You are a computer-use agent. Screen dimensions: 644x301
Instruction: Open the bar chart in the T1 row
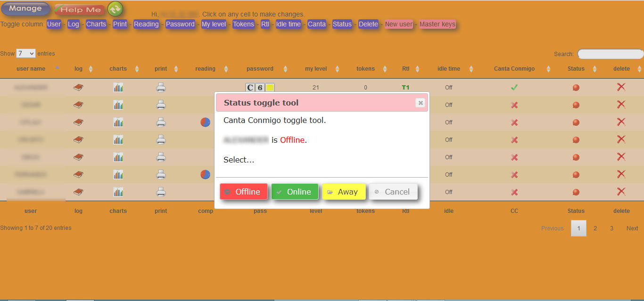(x=118, y=87)
